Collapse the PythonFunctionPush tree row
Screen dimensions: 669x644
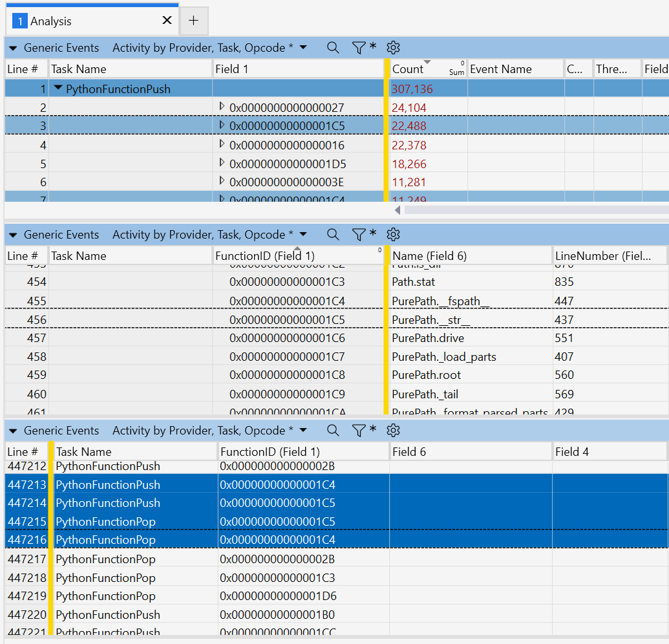click(59, 89)
